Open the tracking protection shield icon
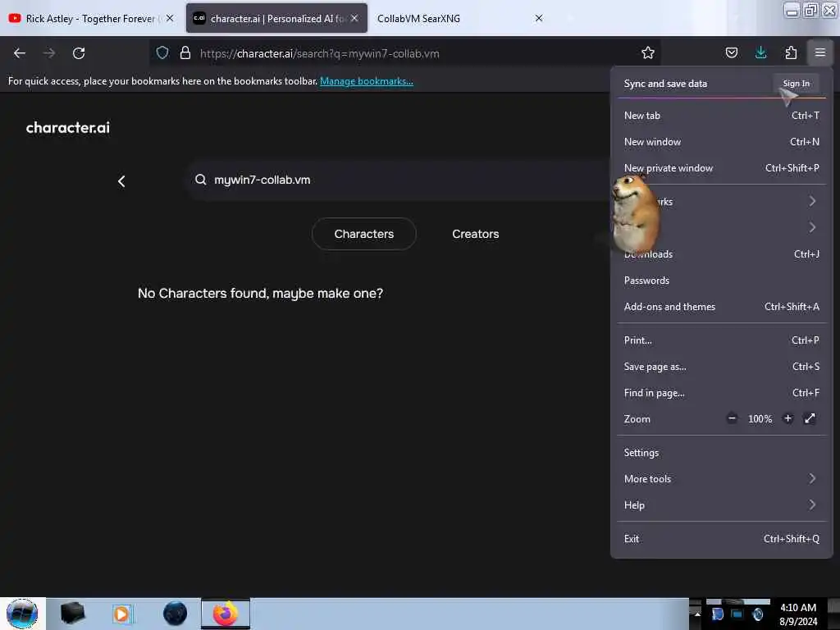The width and height of the screenshot is (840, 630). coord(162,53)
